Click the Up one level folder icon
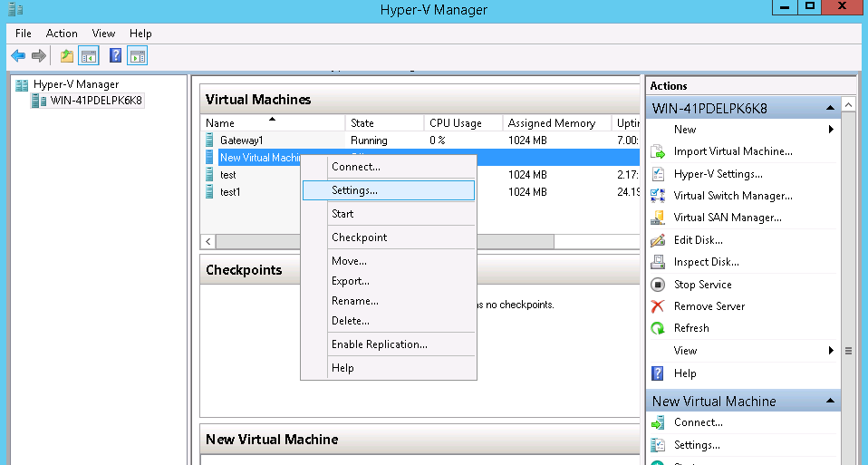The width and height of the screenshot is (868, 465). [67, 56]
